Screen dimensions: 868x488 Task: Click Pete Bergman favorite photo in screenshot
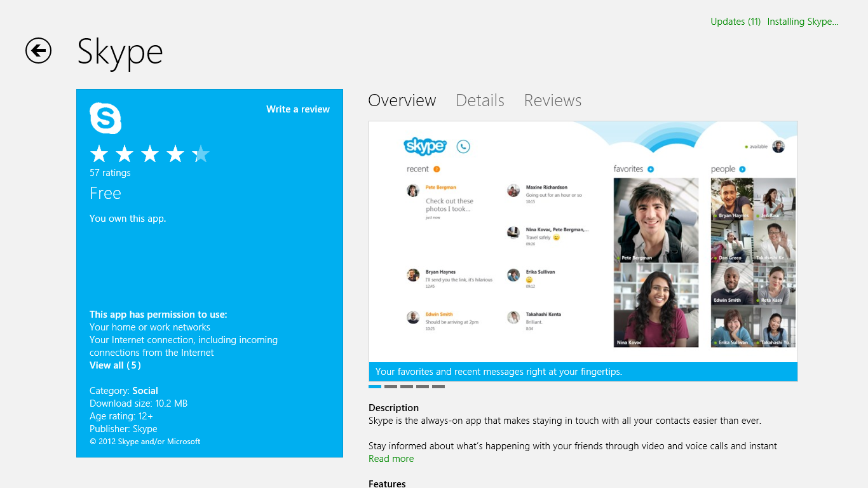coord(656,220)
